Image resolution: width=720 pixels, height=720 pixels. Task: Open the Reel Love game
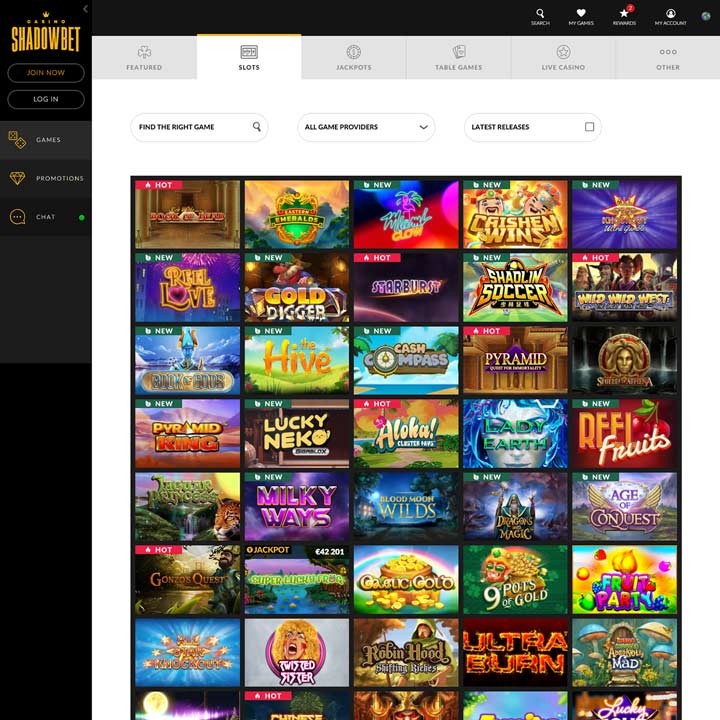[187, 287]
